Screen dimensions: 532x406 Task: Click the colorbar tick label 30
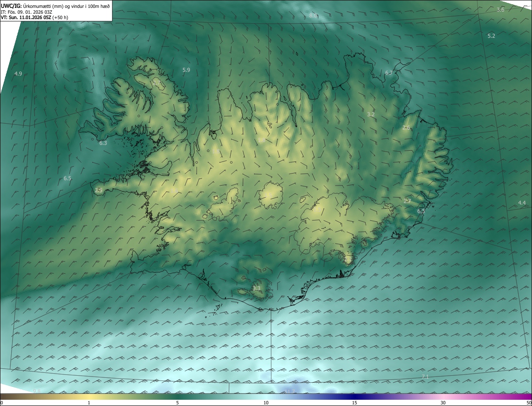point(443,403)
